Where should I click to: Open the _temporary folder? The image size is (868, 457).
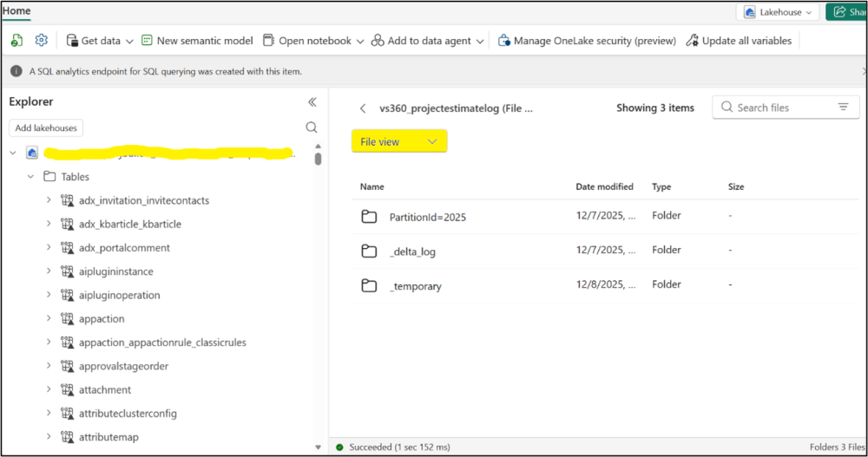415,285
